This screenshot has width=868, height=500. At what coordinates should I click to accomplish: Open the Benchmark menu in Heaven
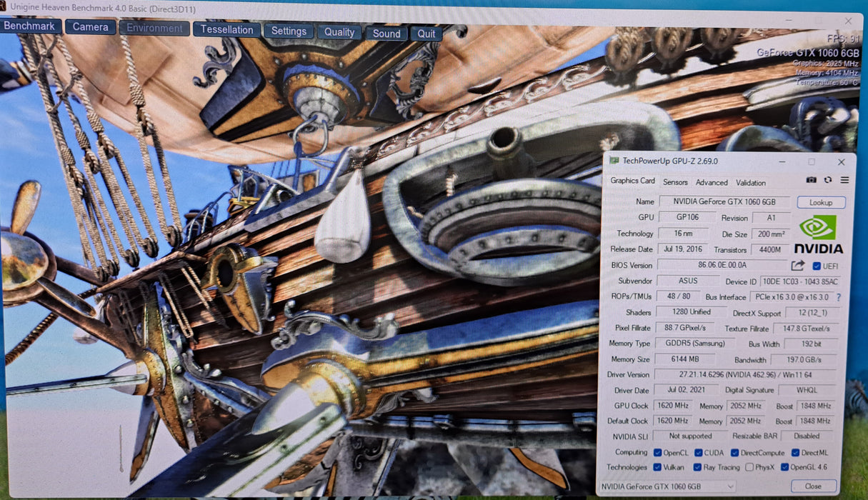[x=29, y=26]
